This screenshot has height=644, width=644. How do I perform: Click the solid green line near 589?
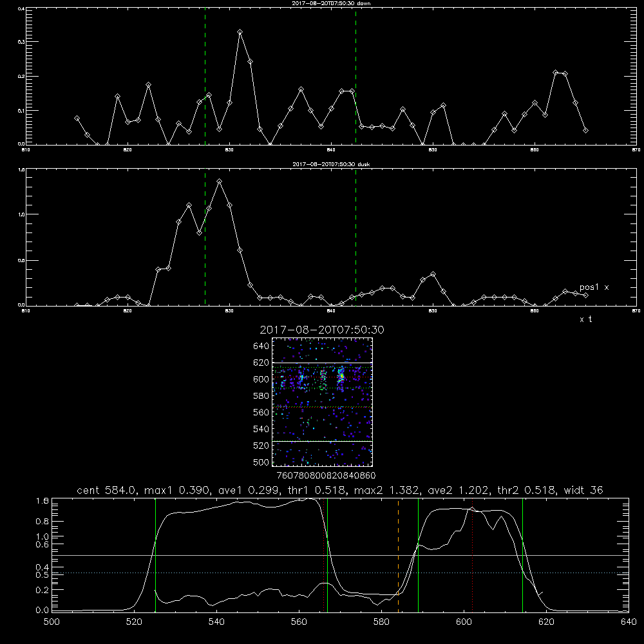[418, 555]
